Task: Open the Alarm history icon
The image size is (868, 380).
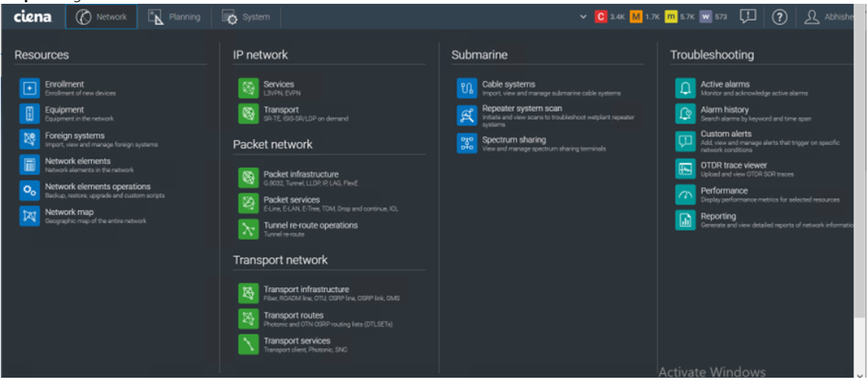Action: [685, 113]
